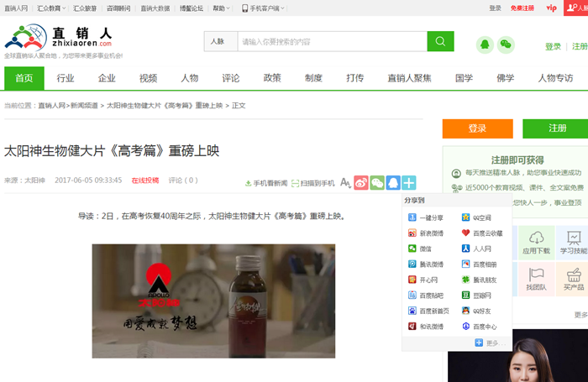The width and height of the screenshot is (588, 382).
Task: Select 微信 in share popup
Action: click(x=420, y=249)
